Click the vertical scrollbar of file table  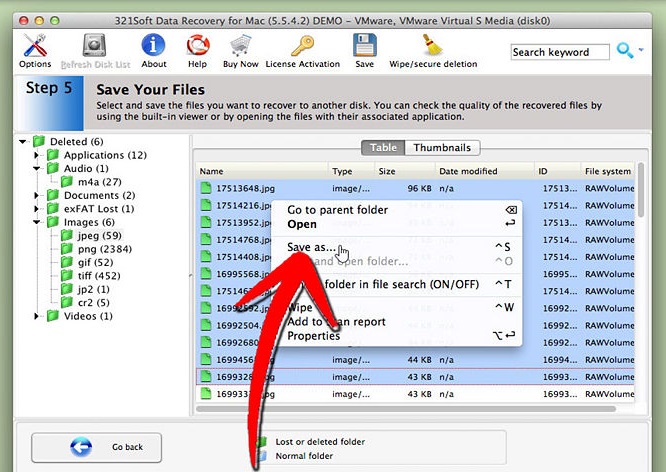point(641,190)
